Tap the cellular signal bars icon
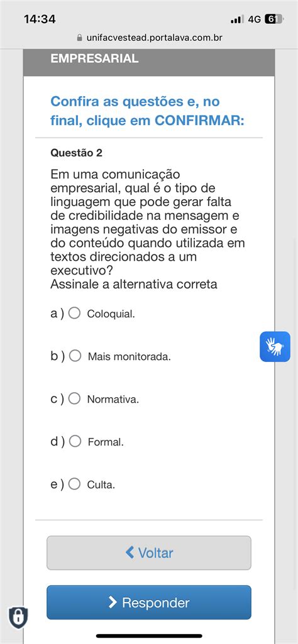The width and height of the screenshot is (298, 644). point(237,19)
